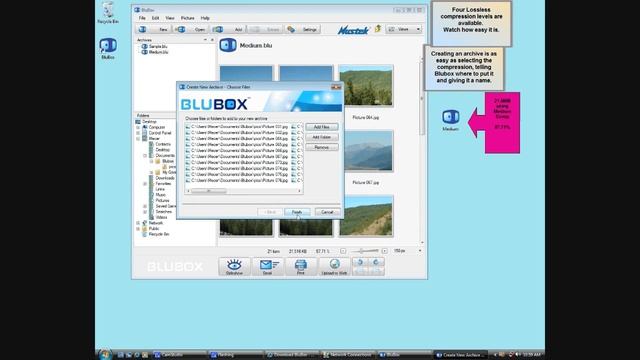Click the Remove button in dialog

click(322, 147)
